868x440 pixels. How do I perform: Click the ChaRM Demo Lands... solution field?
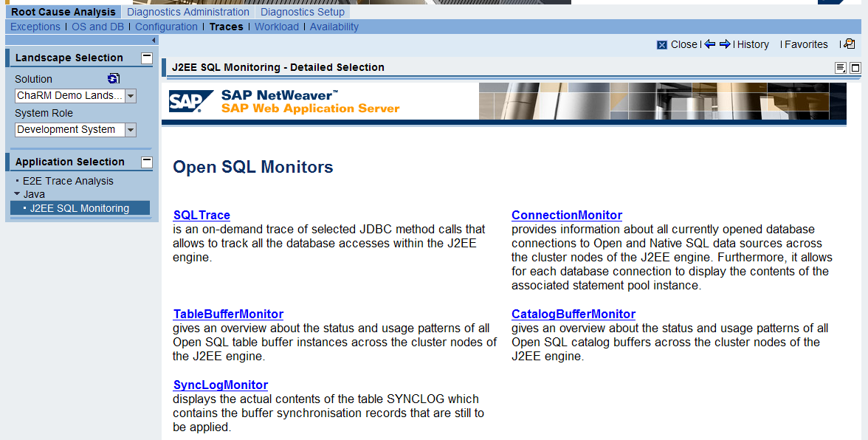tap(69, 96)
